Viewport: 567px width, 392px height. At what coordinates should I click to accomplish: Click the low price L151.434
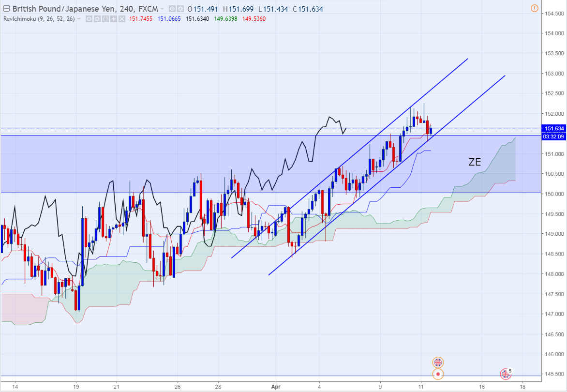click(273, 9)
